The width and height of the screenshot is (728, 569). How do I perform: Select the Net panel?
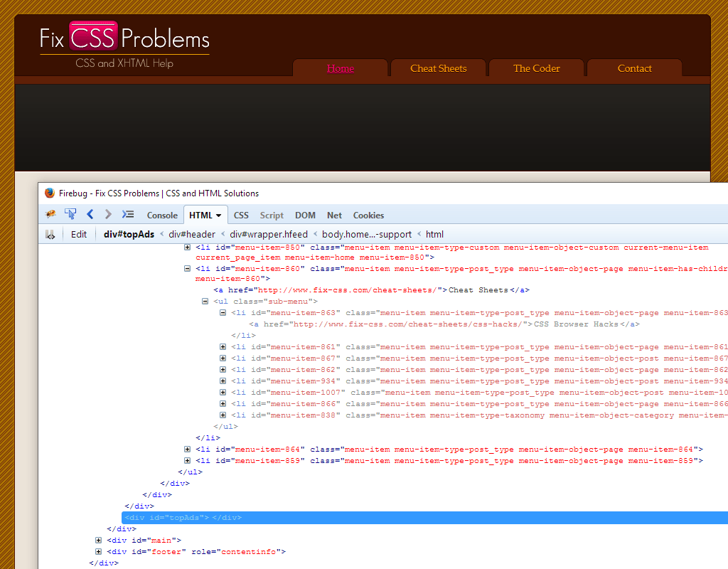(x=334, y=215)
